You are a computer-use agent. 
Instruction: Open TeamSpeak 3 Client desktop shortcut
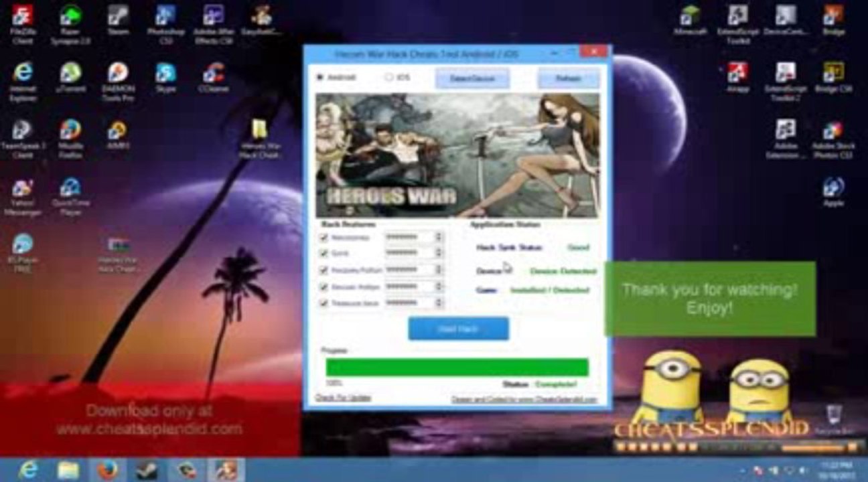pos(22,139)
